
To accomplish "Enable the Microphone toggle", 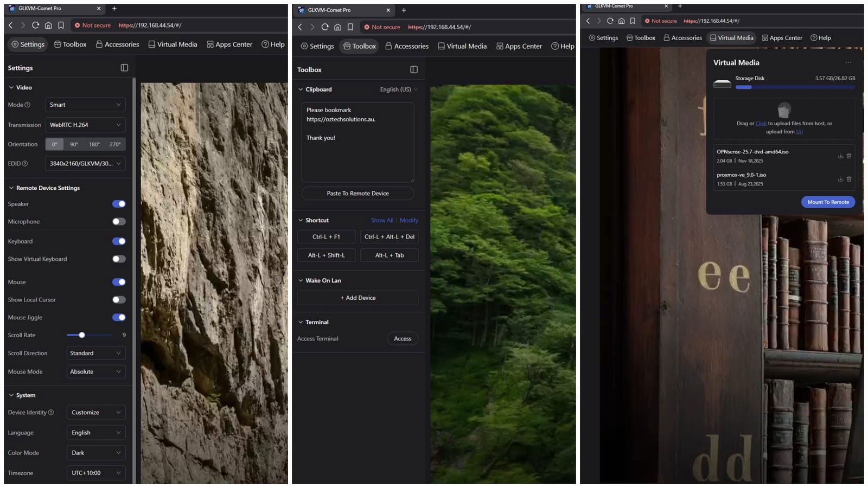I will pyautogui.click(x=119, y=222).
